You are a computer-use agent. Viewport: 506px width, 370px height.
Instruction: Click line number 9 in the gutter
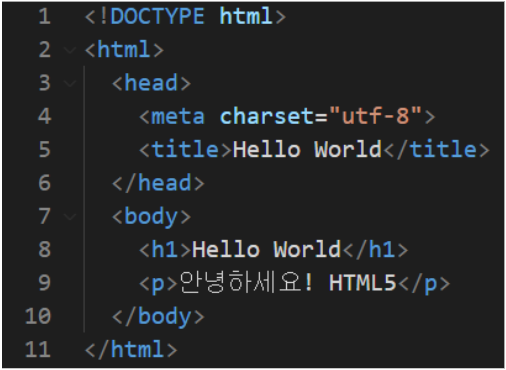click(x=45, y=283)
